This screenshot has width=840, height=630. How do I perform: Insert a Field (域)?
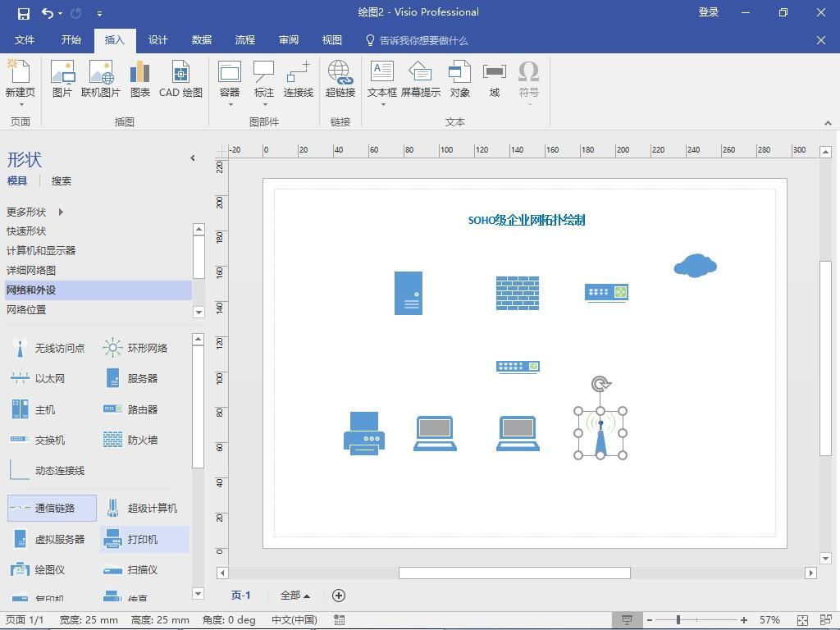[495, 80]
